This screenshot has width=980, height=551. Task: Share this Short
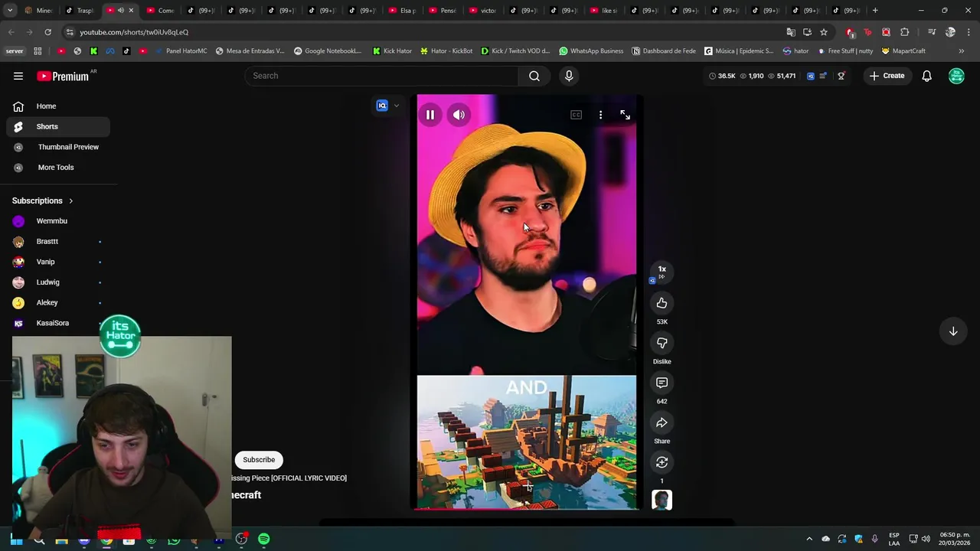(x=661, y=422)
